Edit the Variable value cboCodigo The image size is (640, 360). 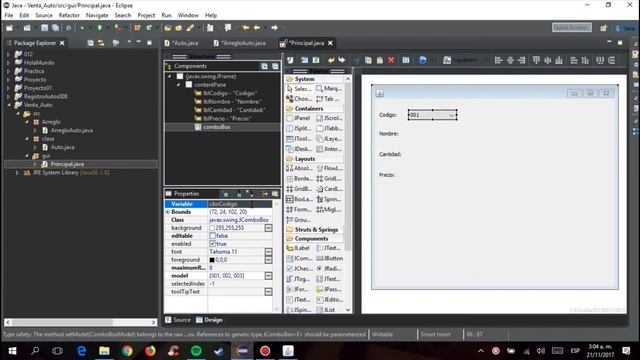click(x=239, y=204)
